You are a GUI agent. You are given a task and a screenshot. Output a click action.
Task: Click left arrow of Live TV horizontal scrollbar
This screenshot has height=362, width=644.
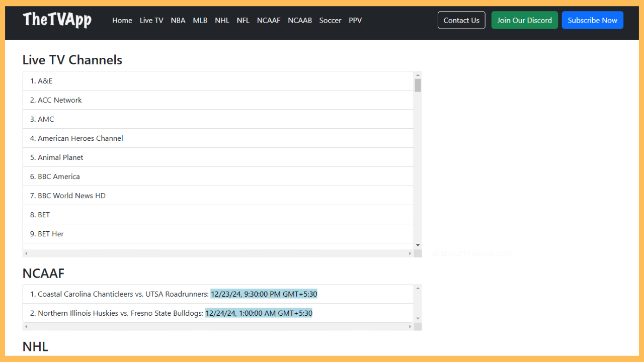26,253
